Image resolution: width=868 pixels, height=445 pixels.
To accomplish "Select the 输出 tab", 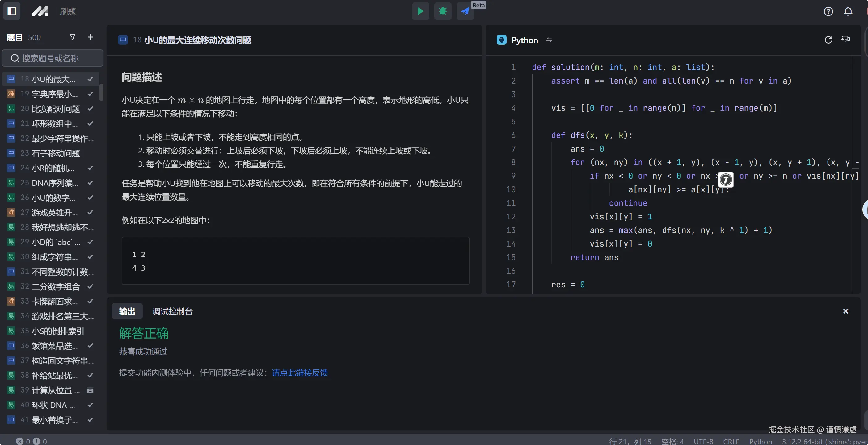I will (x=127, y=311).
